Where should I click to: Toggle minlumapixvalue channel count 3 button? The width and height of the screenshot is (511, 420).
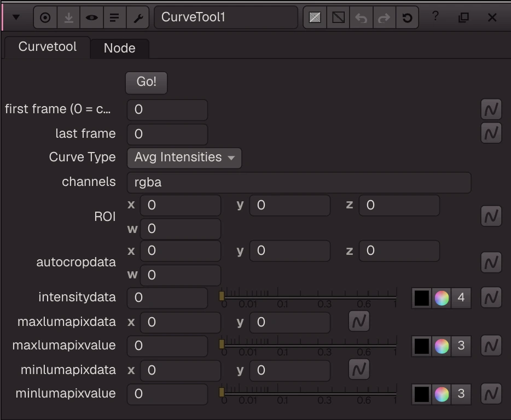tap(461, 394)
